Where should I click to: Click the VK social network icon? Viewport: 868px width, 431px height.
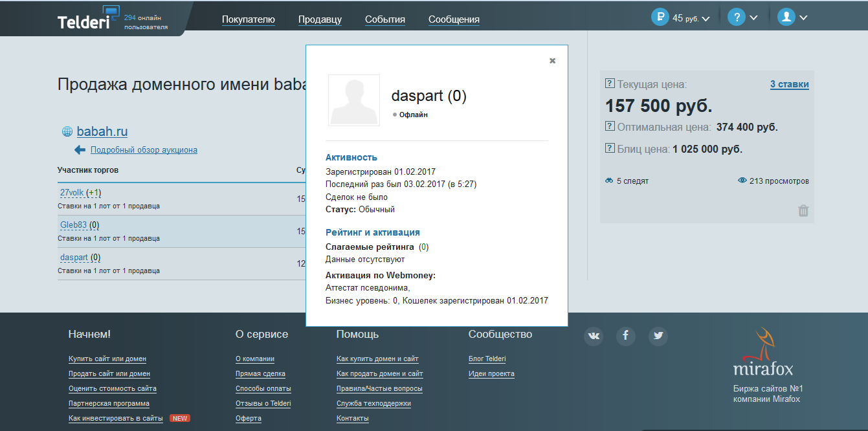click(x=594, y=336)
